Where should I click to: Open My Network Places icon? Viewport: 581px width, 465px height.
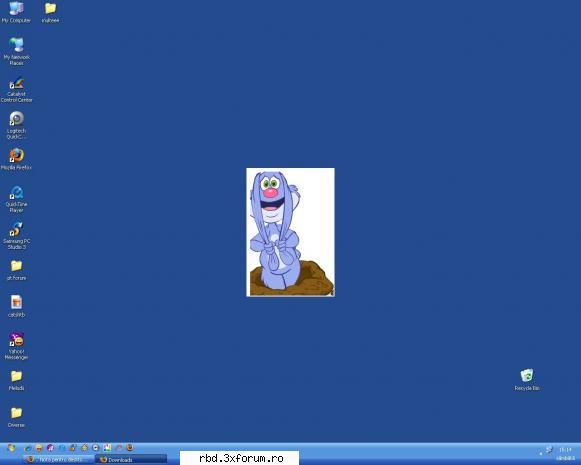coord(16,51)
